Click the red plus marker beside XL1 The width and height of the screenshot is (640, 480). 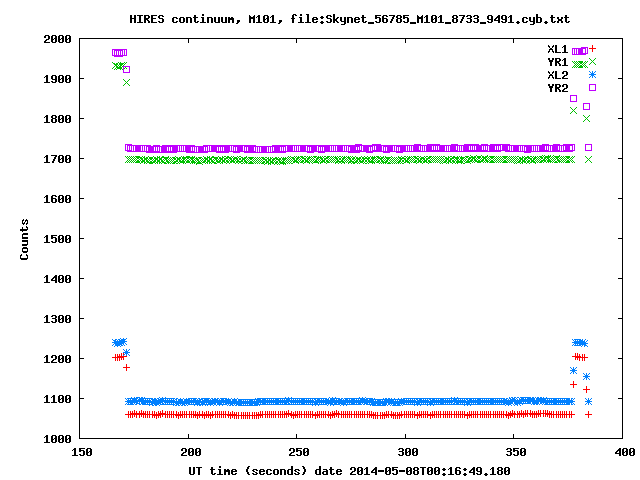pos(592,49)
